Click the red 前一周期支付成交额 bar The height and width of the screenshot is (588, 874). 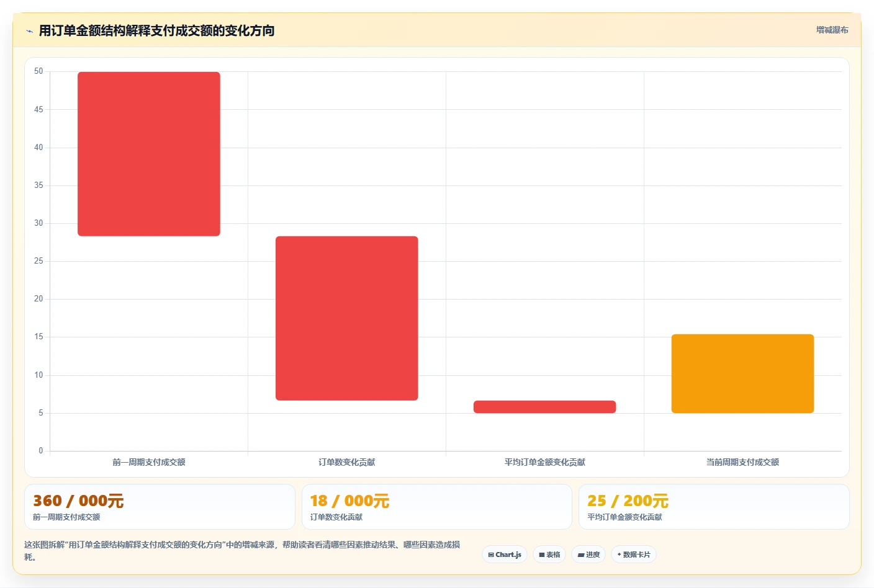click(149, 154)
